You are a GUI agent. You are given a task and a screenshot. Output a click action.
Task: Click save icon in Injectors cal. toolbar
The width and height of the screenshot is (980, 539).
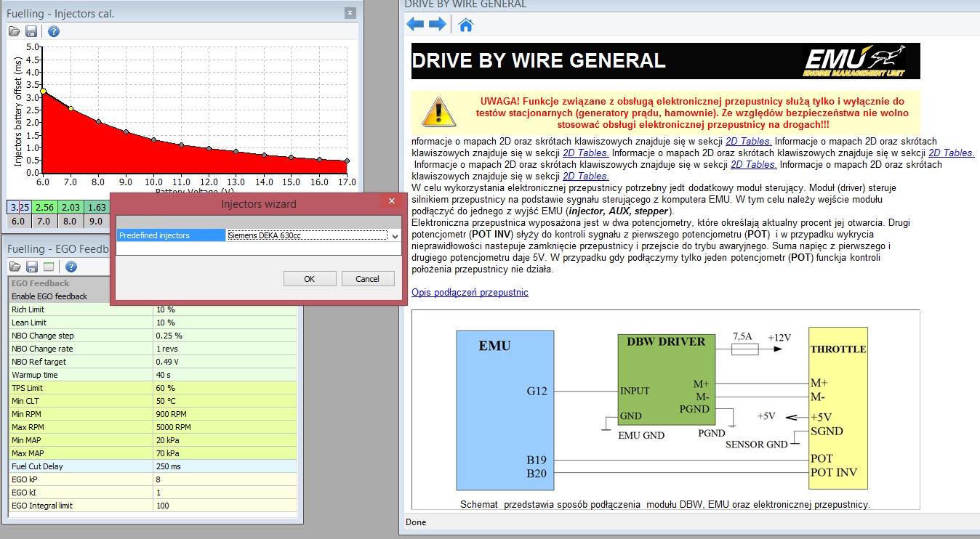click(31, 31)
